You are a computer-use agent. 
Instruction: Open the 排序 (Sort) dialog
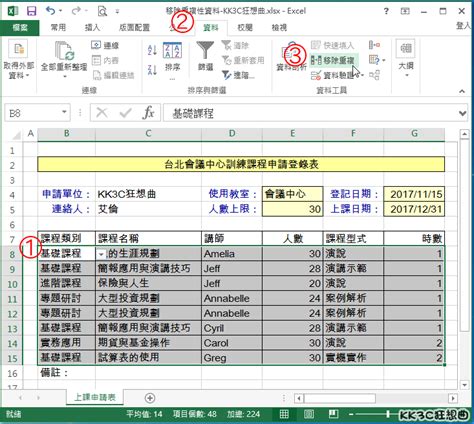172,57
